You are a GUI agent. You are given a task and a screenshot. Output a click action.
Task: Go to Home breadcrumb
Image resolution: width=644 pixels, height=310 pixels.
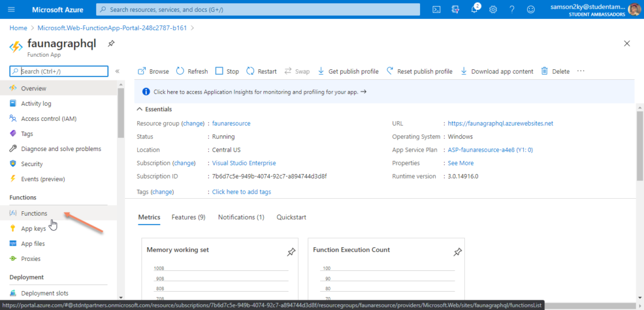coord(18,28)
